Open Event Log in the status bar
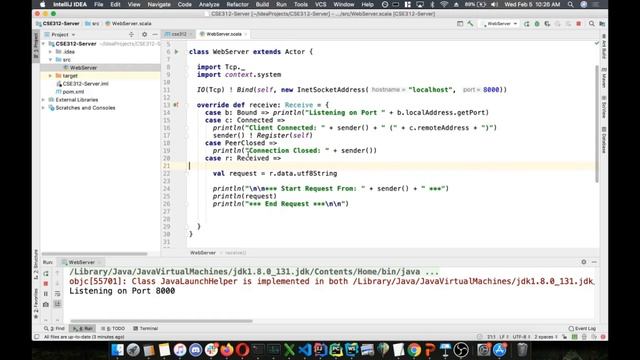 pos(582,329)
